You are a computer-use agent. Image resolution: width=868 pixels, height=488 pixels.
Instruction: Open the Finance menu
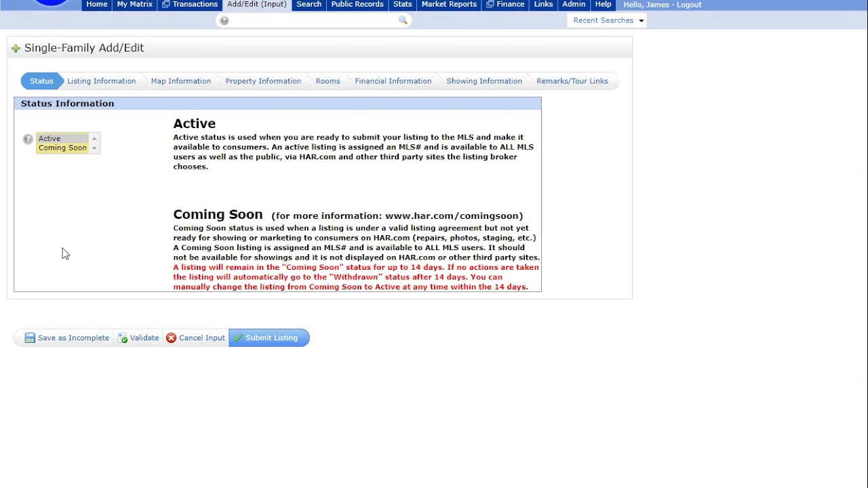pyautogui.click(x=505, y=4)
